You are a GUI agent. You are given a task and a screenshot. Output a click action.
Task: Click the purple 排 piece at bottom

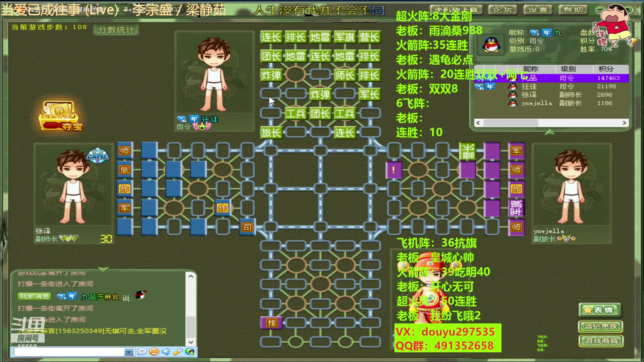click(271, 323)
